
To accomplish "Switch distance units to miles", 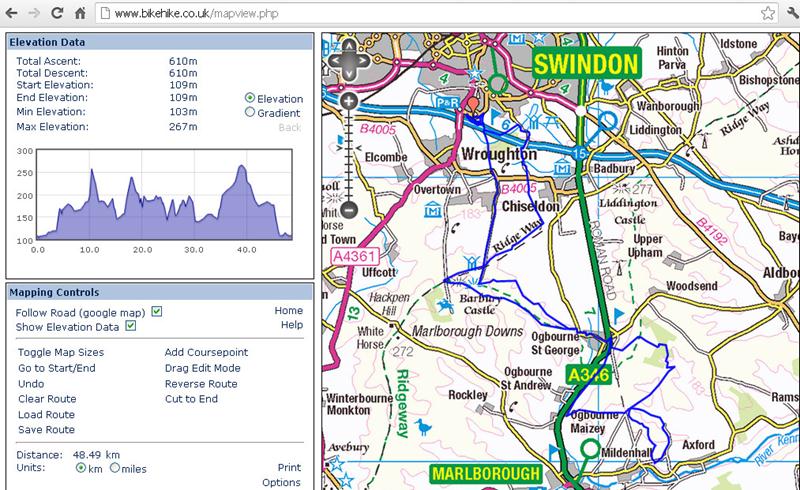I will (x=115, y=468).
